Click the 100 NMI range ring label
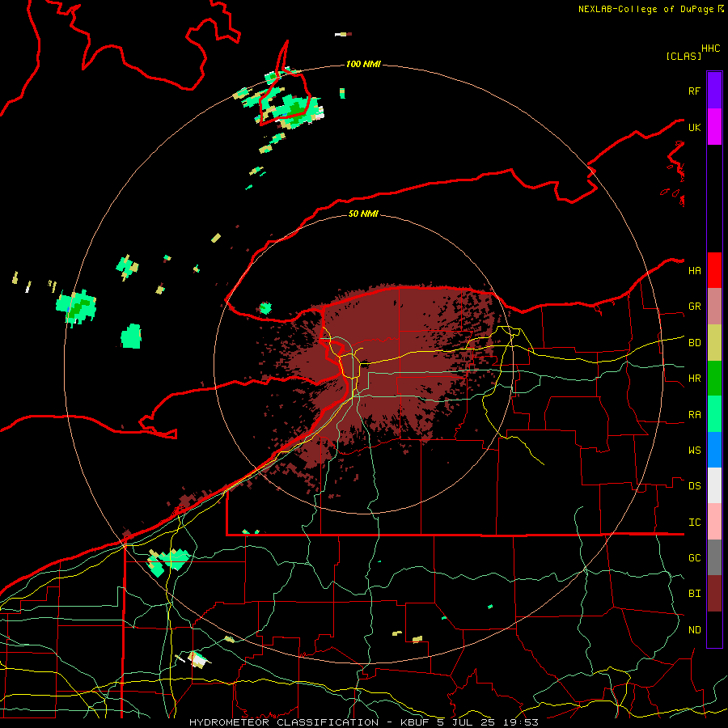Image resolution: width=728 pixels, height=728 pixels. (363, 64)
